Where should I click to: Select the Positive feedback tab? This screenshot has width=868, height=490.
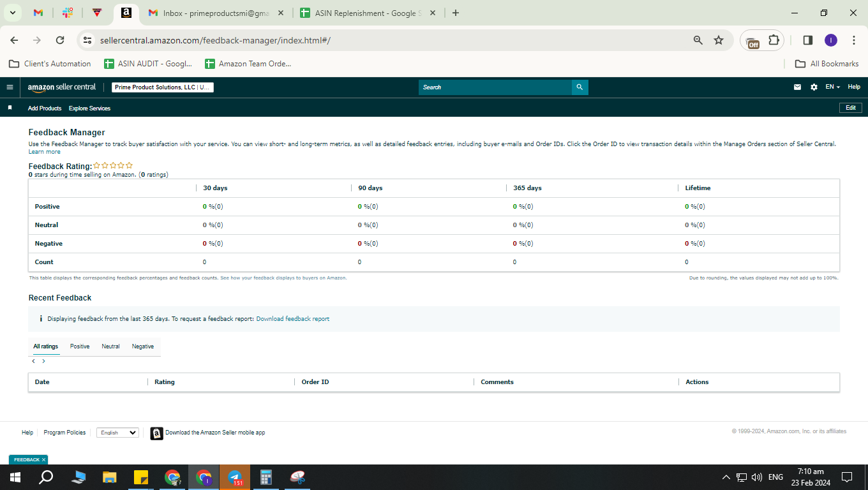pyautogui.click(x=80, y=346)
